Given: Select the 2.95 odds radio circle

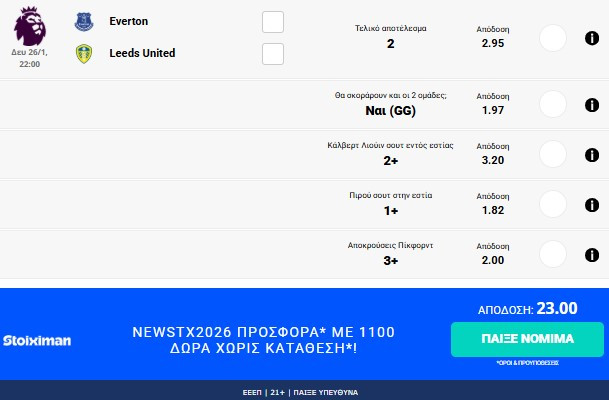Looking at the screenshot, I should click(x=553, y=38).
